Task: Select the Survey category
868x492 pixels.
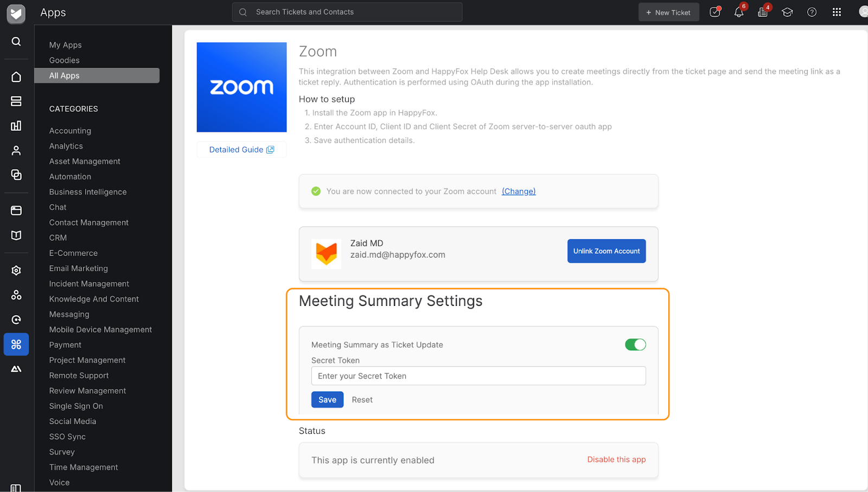Action: tap(62, 452)
